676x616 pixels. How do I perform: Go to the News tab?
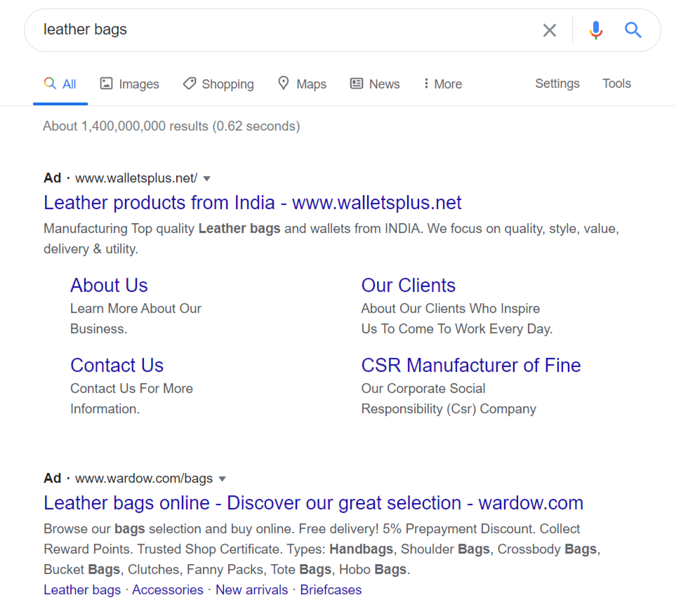pyautogui.click(x=375, y=84)
